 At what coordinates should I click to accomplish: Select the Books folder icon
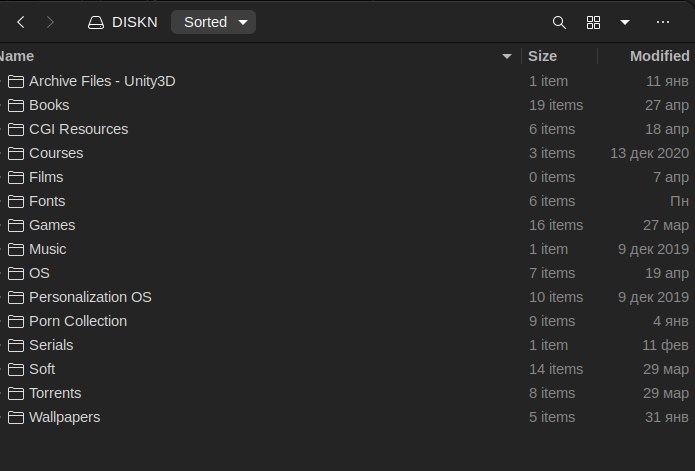[16, 105]
